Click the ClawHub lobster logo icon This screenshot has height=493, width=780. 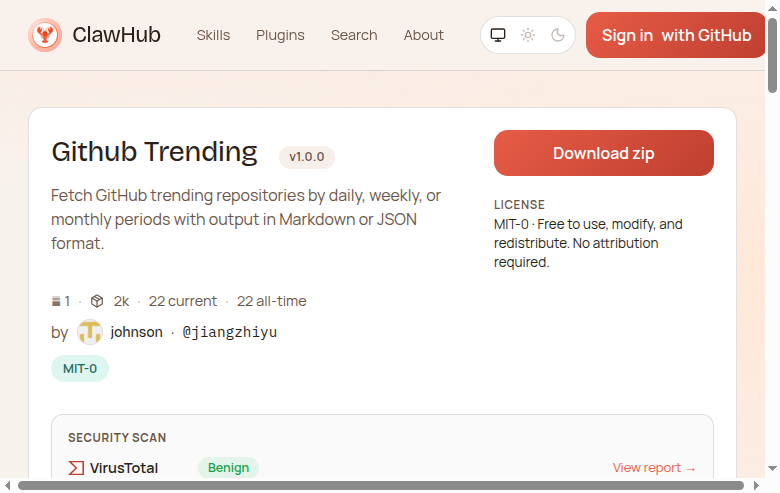(45, 35)
